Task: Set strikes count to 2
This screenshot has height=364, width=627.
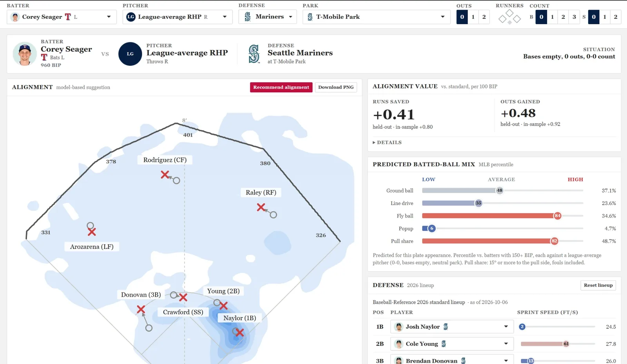Action: (616, 17)
